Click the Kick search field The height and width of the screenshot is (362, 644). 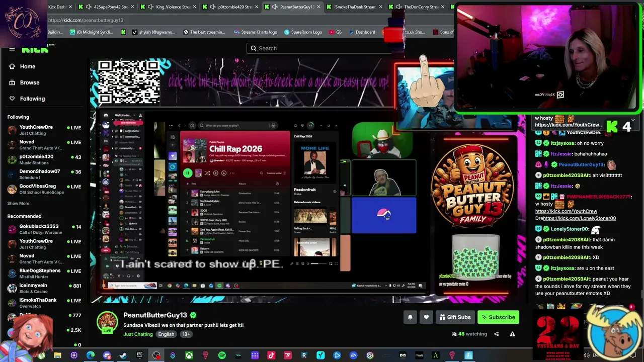322,48
